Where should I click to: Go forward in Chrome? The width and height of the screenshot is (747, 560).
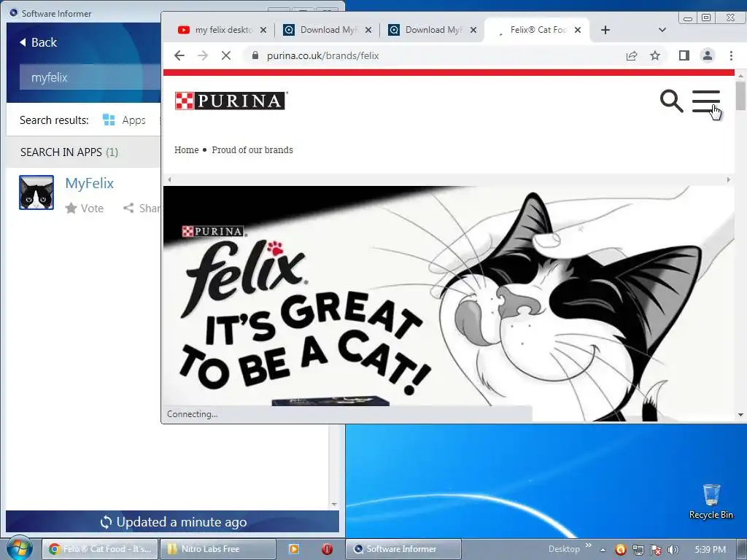[203, 55]
